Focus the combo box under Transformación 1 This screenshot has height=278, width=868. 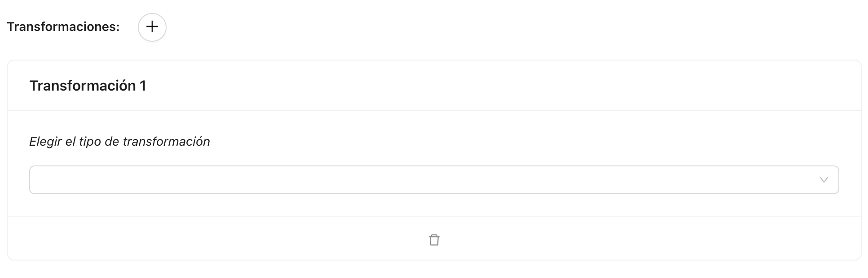(x=433, y=180)
